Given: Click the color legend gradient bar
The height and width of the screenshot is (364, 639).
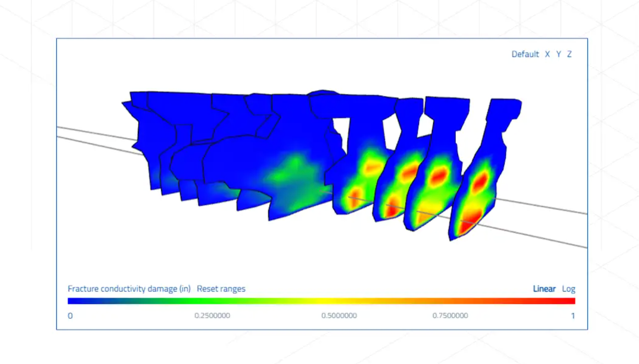Looking at the screenshot, I should (x=321, y=301).
